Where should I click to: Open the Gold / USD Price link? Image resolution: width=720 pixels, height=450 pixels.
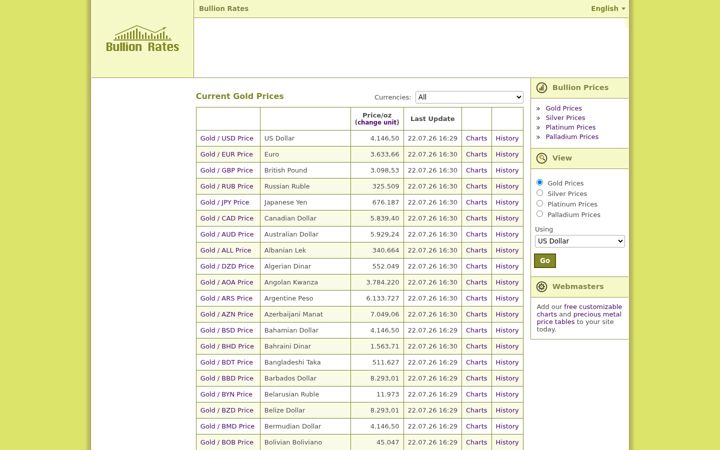(226, 138)
